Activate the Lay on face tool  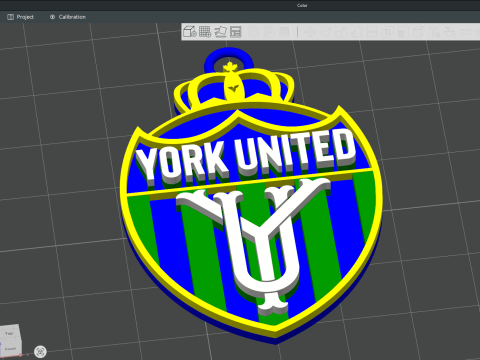click(x=356, y=32)
